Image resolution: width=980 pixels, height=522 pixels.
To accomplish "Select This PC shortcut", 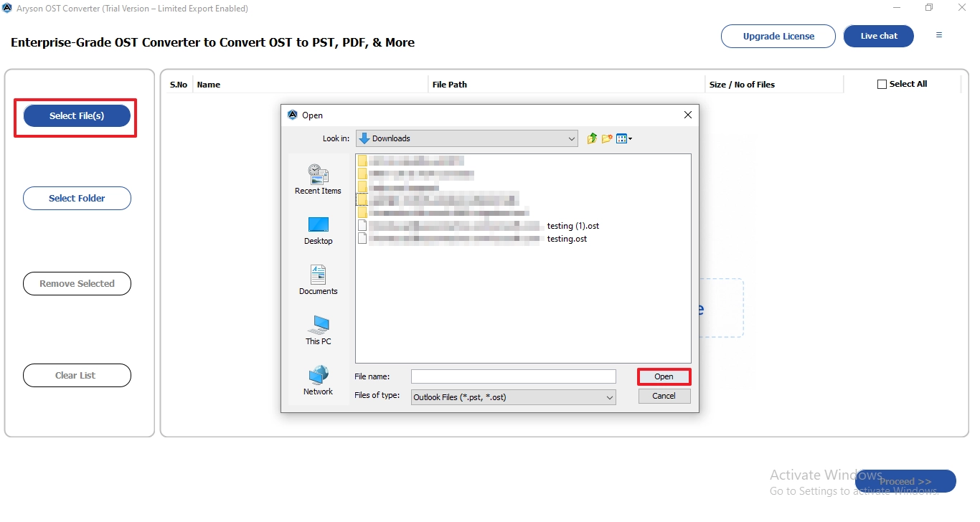I will 318,331.
